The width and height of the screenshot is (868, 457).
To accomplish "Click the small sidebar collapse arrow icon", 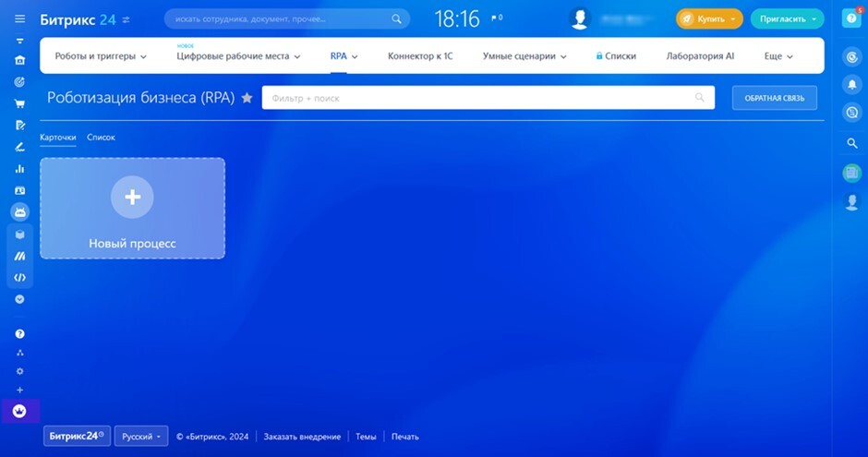I will (x=20, y=41).
